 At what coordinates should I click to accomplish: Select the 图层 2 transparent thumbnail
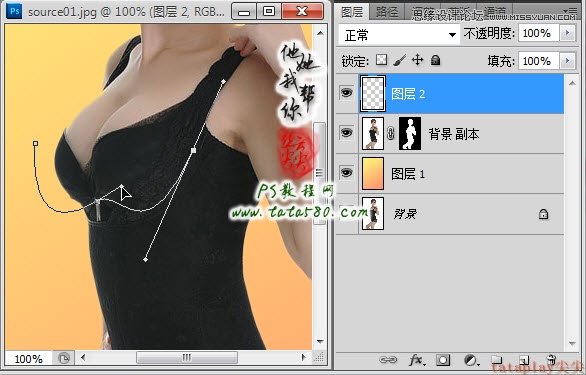coord(373,93)
